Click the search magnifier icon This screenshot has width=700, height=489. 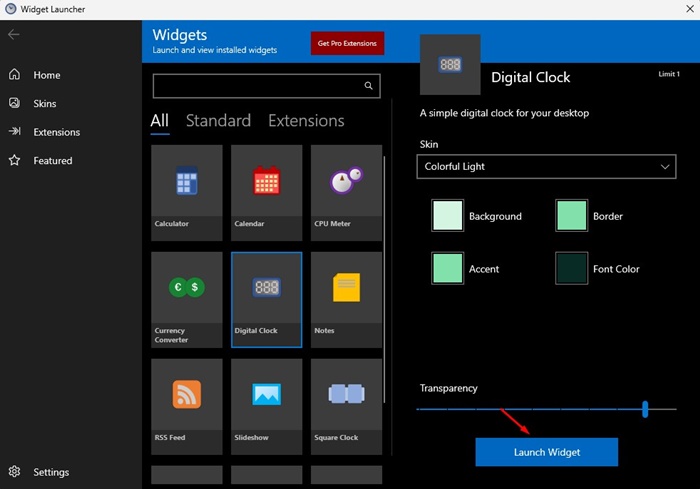click(x=368, y=86)
